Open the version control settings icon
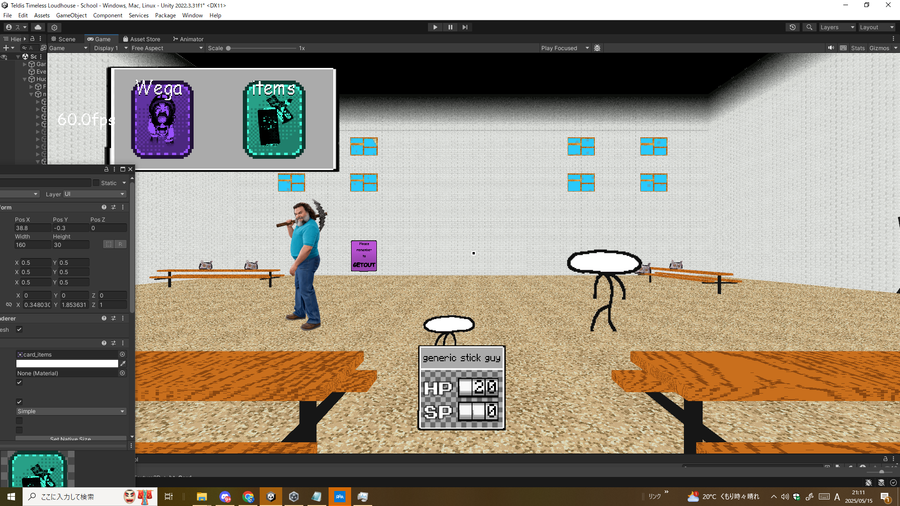Screen dimensions: 900x506 click(55, 27)
